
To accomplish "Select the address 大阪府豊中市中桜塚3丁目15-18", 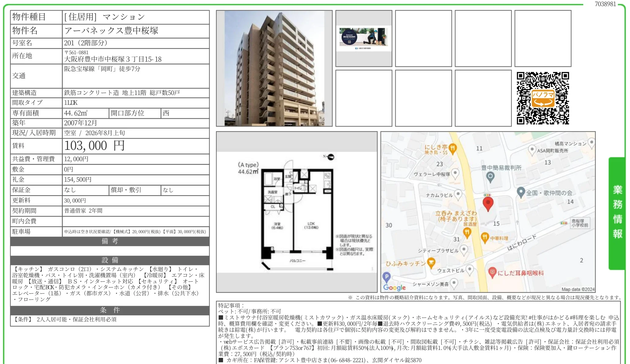I will [x=113, y=59].
